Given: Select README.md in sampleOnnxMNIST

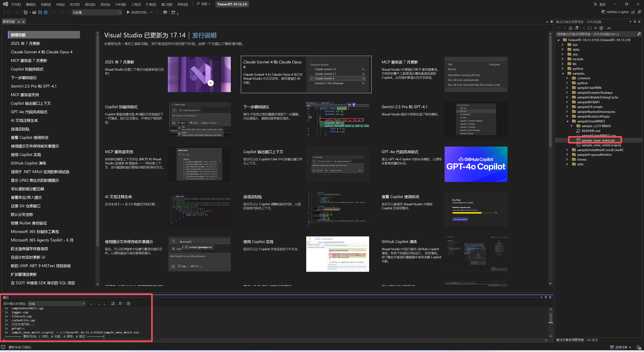Looking at the screenshot, I should click(591, 131).
